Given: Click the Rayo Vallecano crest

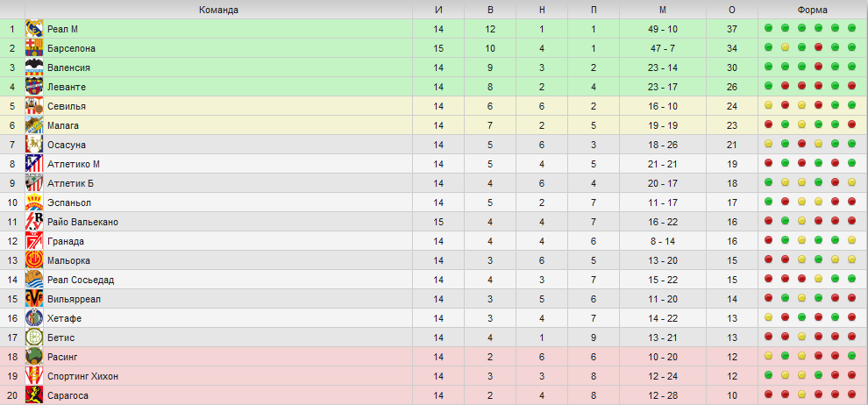Looking at the screenshot, I should click(x=34, y=222).
